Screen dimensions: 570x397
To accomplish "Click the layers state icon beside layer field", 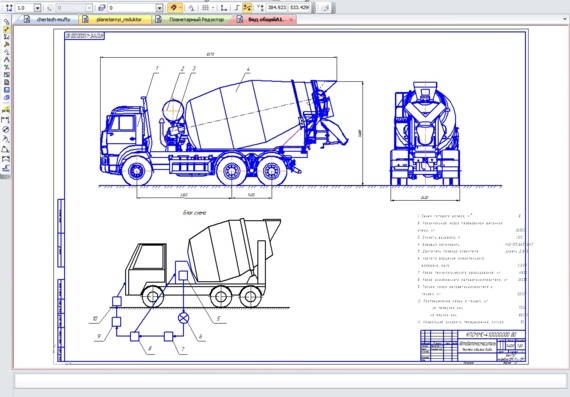I will pos(102,8).
